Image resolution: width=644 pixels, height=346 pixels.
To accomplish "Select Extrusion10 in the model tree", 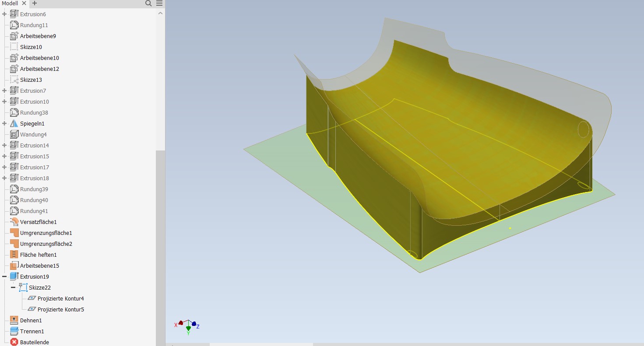I will tap(35, 101).
